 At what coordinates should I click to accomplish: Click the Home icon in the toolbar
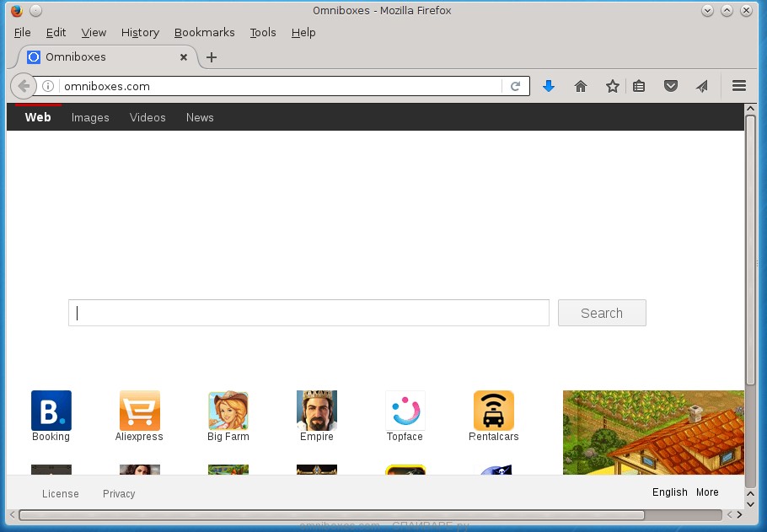(x=580, y=85)
